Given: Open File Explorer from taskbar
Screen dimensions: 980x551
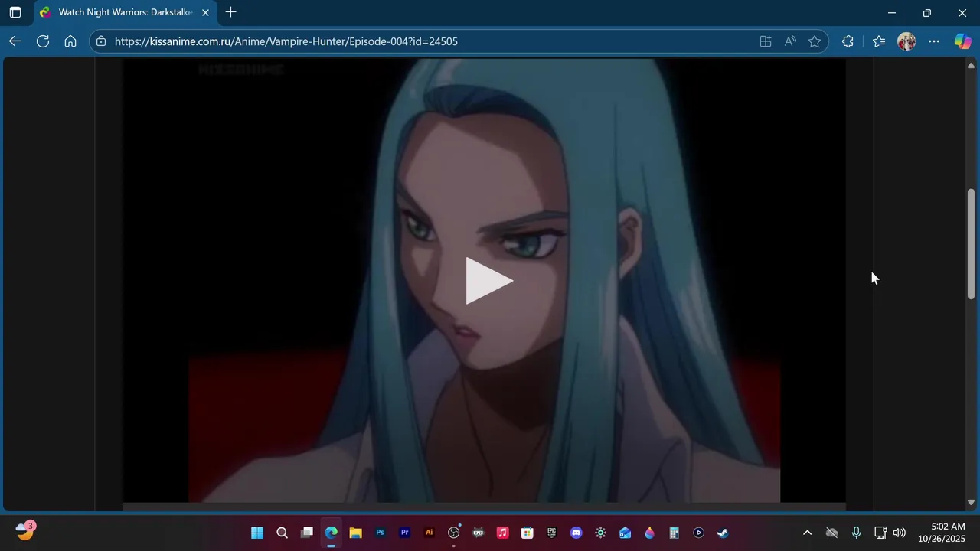Looking at the screenshot, I should pyautogui.click(x=355, y=533).
